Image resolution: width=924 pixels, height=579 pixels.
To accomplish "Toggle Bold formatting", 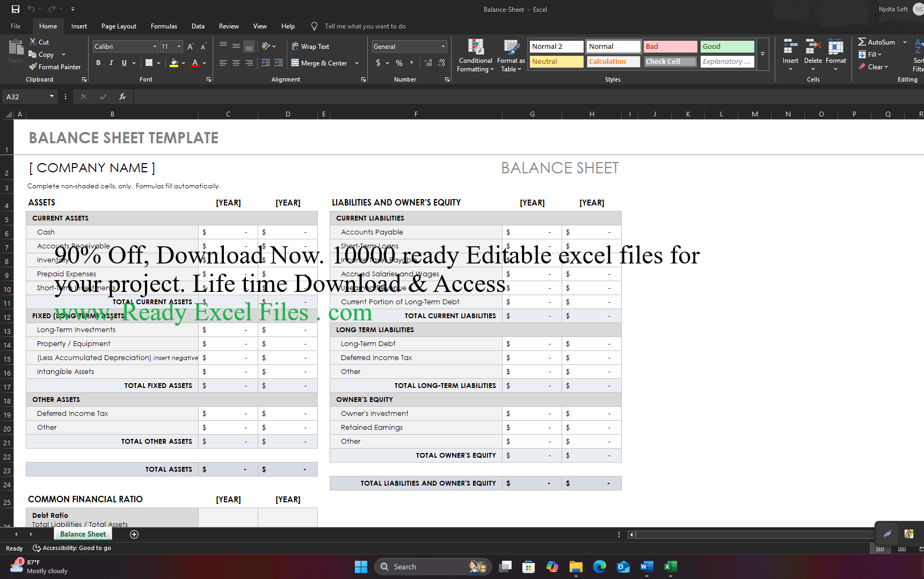I will [x=98, y=63].
